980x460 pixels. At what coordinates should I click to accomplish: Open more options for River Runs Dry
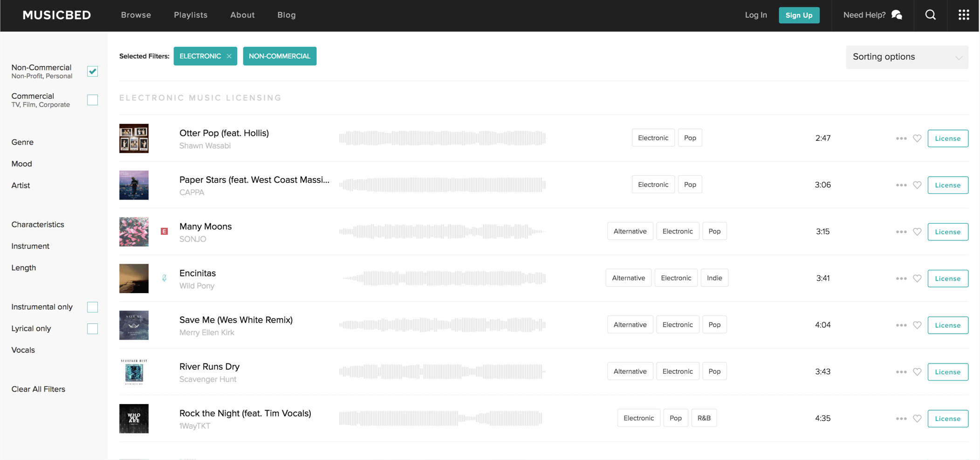pos(901,371)
